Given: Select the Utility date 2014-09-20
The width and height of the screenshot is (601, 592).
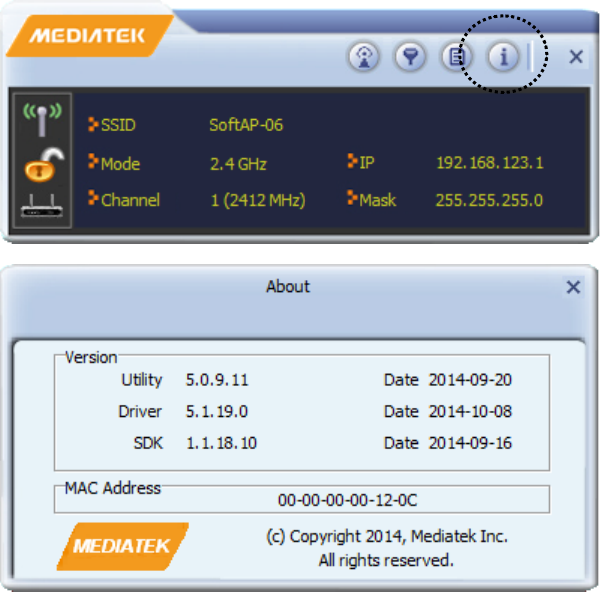Looking at the screenshot, I should tap(470, 380).
